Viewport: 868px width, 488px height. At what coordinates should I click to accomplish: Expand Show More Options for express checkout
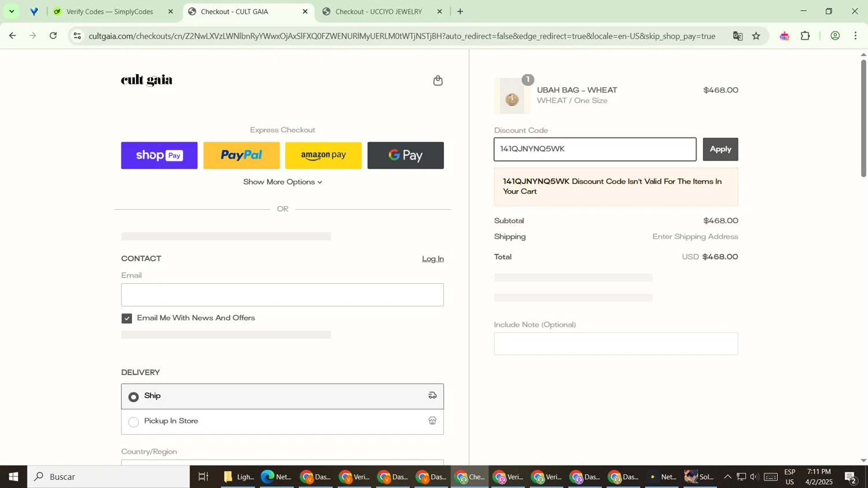[x=282, y=182]
